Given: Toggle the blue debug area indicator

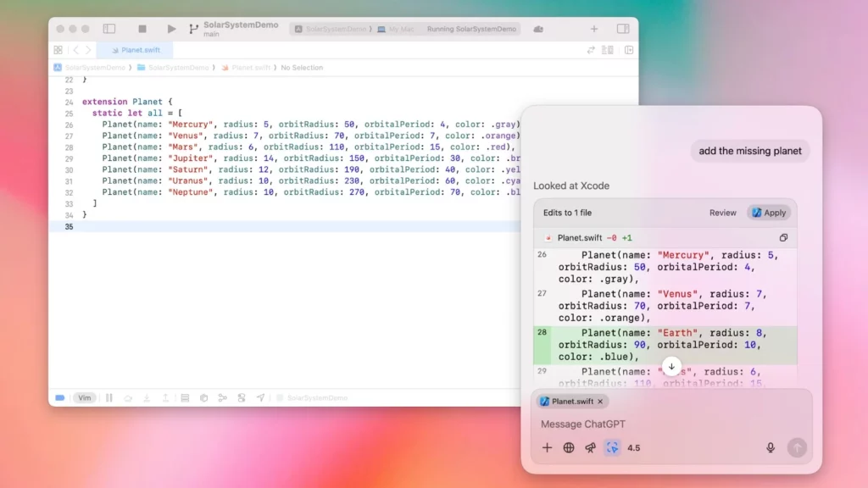Looking at the screenshot, I should (x=60, y=398).
